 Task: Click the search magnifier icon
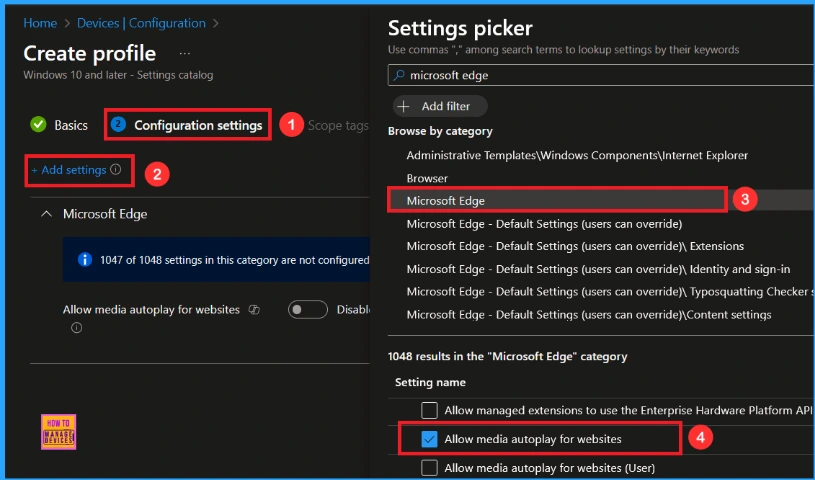pyautogui.click(x=399, y=75)
